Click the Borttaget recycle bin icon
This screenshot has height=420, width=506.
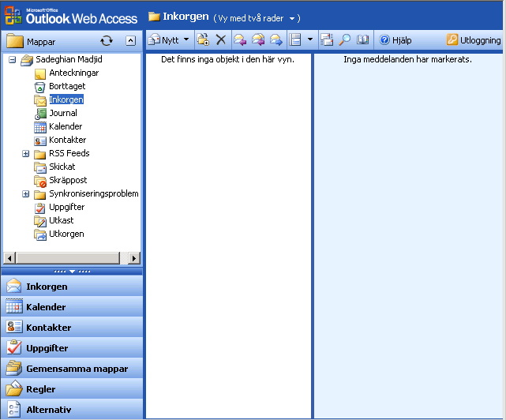click(x=39, y=87)
